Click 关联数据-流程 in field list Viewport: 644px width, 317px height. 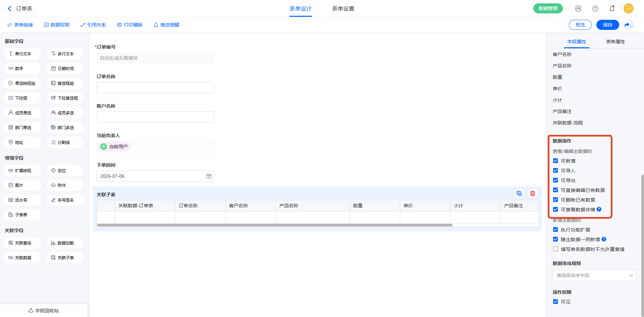(568, 123)
